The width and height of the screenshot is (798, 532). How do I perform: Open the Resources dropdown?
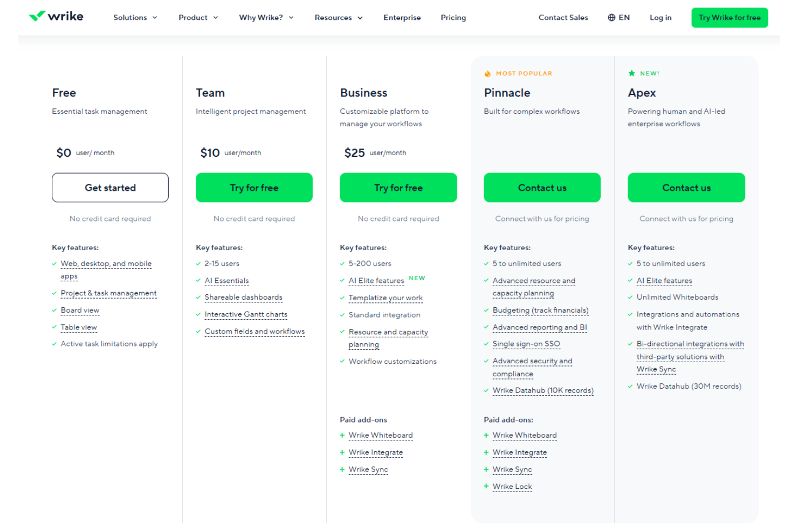click(339, 17)
